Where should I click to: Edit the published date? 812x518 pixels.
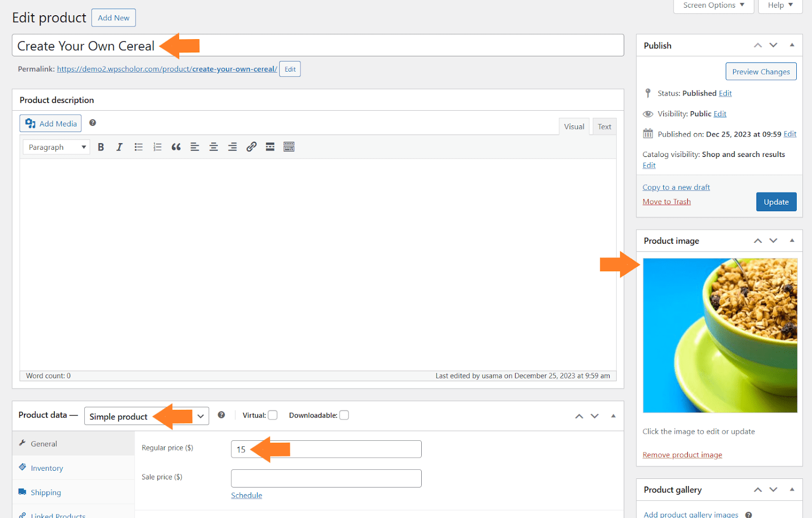click(x=790, y=134)
